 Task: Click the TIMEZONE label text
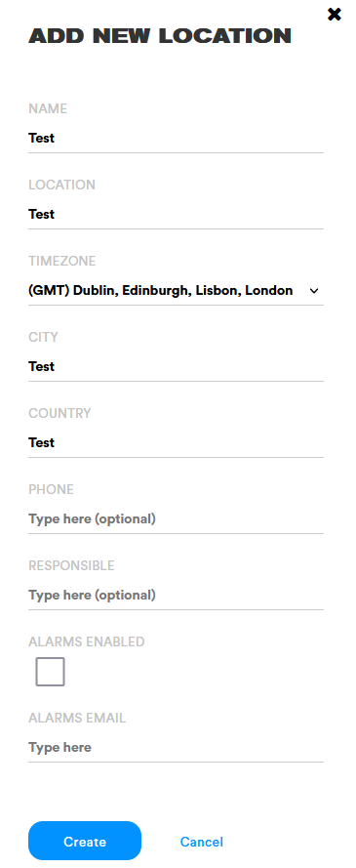[61, 262]
